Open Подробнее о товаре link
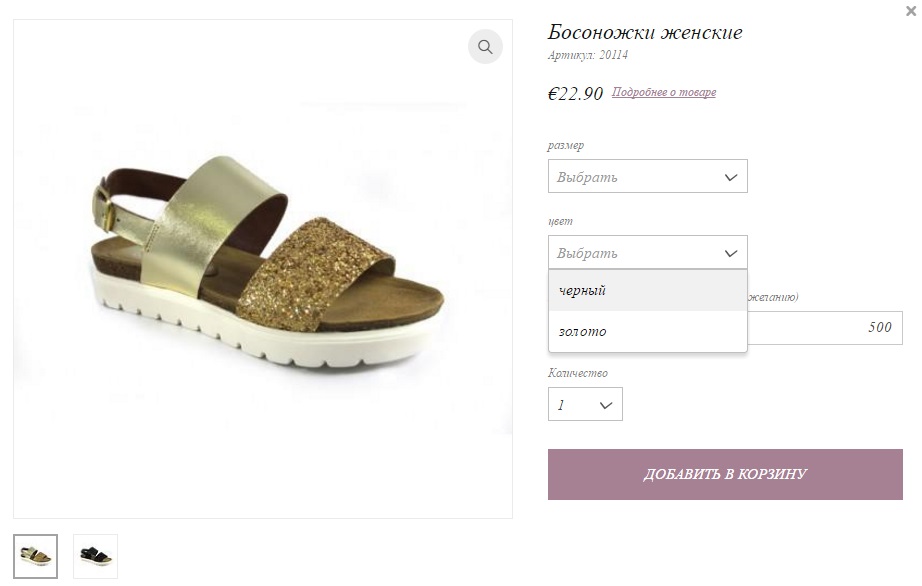This screenshot has height=586, width=922. coord(664,92)
